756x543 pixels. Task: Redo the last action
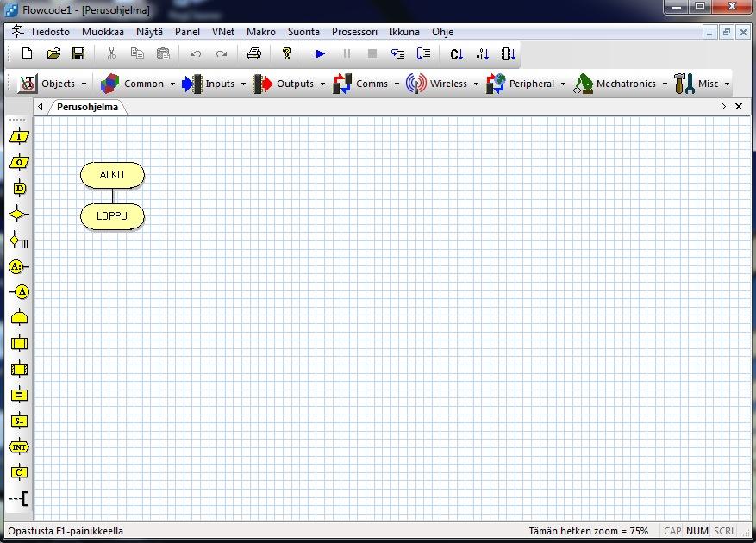click(x=222, y=54)
